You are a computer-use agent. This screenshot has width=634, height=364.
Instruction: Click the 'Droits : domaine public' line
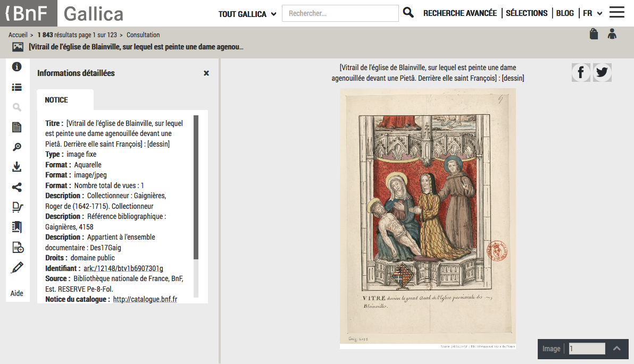coord(80,258)
